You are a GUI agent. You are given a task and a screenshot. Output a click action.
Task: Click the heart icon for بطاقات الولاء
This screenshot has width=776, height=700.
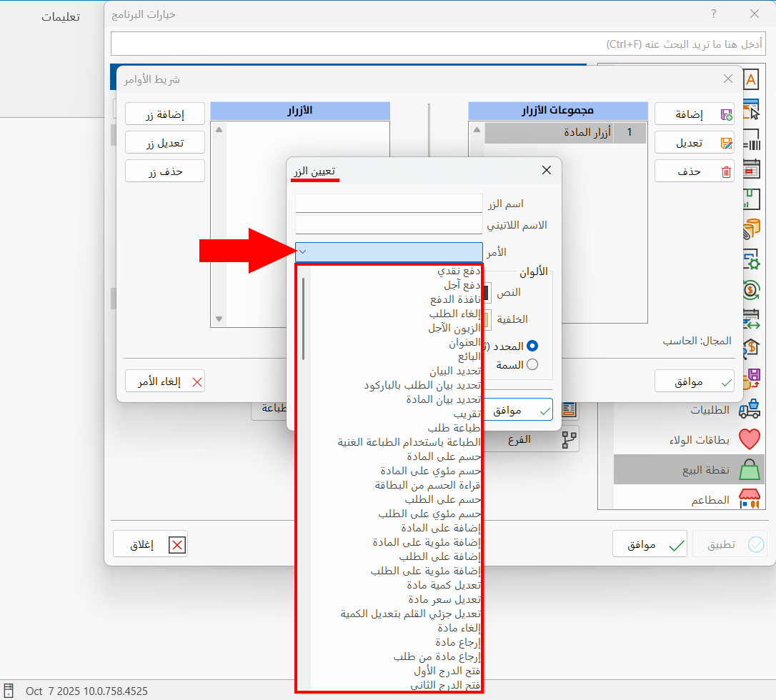[750, 439]
